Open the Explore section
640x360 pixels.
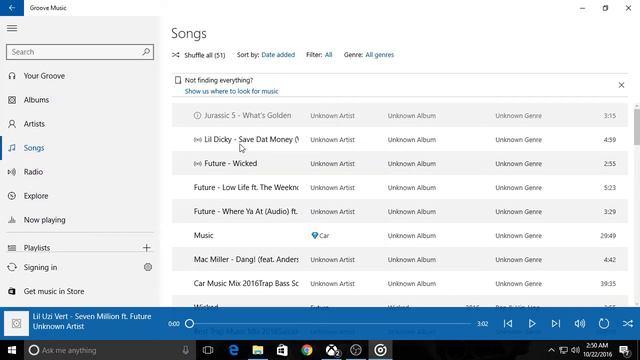click(x=36, y=196)
